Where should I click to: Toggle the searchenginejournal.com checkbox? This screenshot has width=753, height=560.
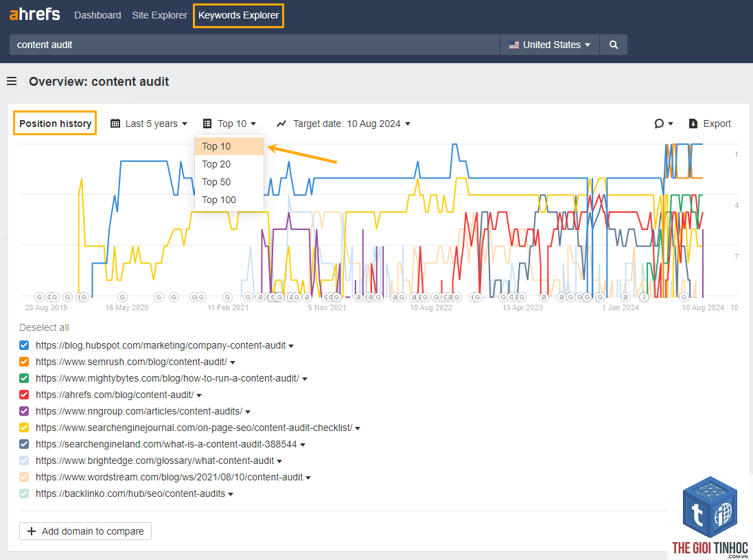pos(24,428)
